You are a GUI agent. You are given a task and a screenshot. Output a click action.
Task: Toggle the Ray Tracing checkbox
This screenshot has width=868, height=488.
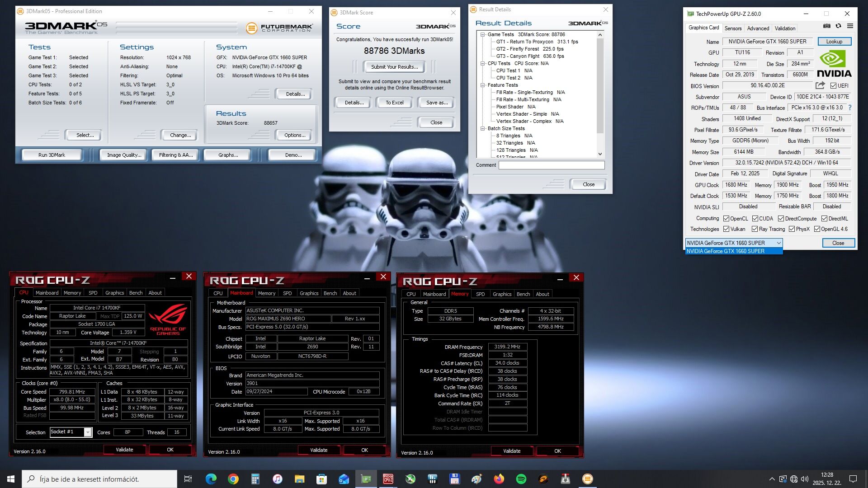tap(755, 229)
